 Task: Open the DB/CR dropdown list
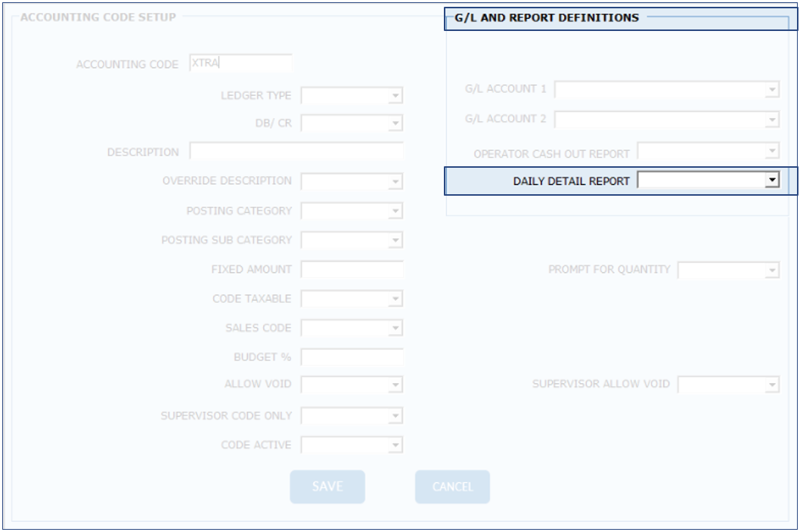(x=395, y=123)
